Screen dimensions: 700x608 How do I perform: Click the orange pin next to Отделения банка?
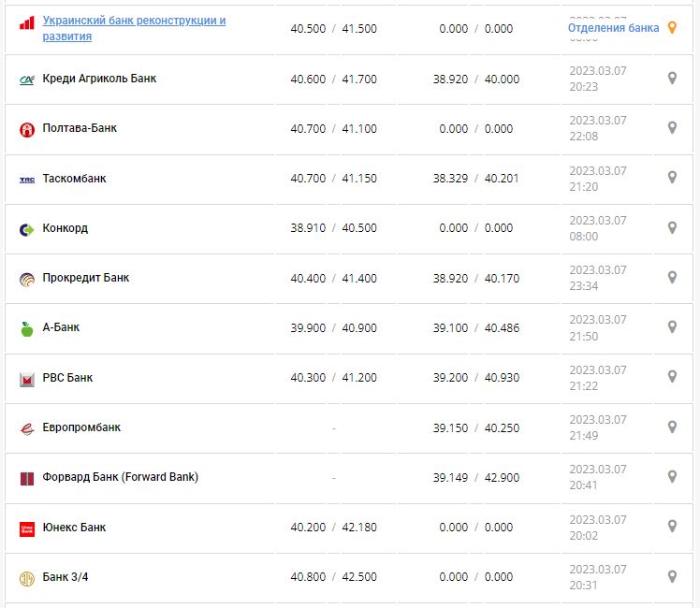(x=671, y=28)
